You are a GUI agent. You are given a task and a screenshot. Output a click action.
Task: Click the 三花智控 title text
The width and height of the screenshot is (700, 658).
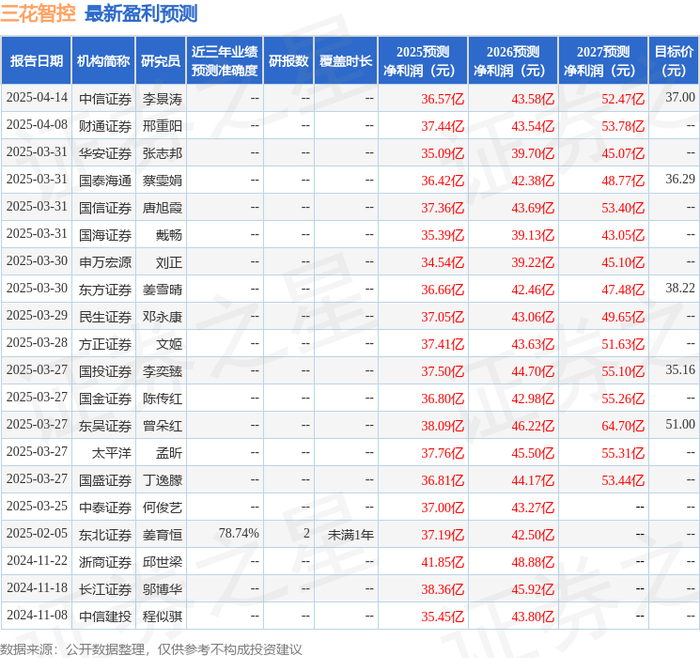pyautogui.click(x=38, y=14)
